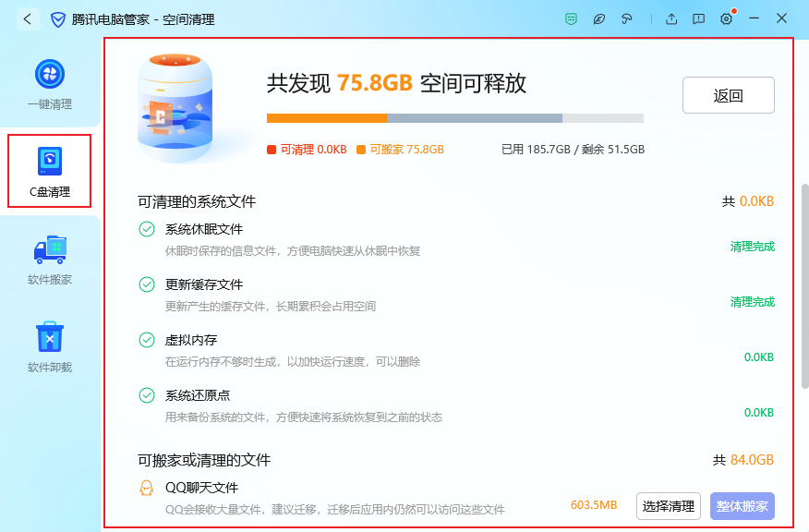
Task: Click the blue-gray segment of disk usage bar
Action: pyautogui.click(x=475, y=118)
